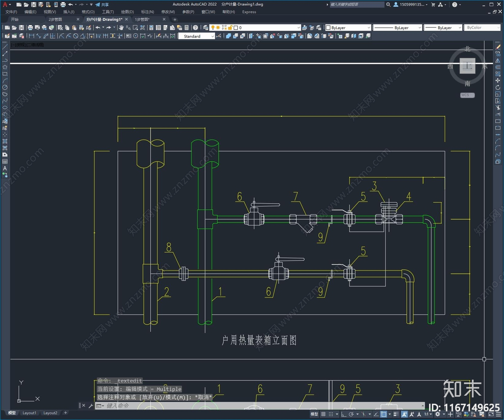Toggle polar tracking in status bar
Viewport: 504px width, 420px height.
point(351,414)
